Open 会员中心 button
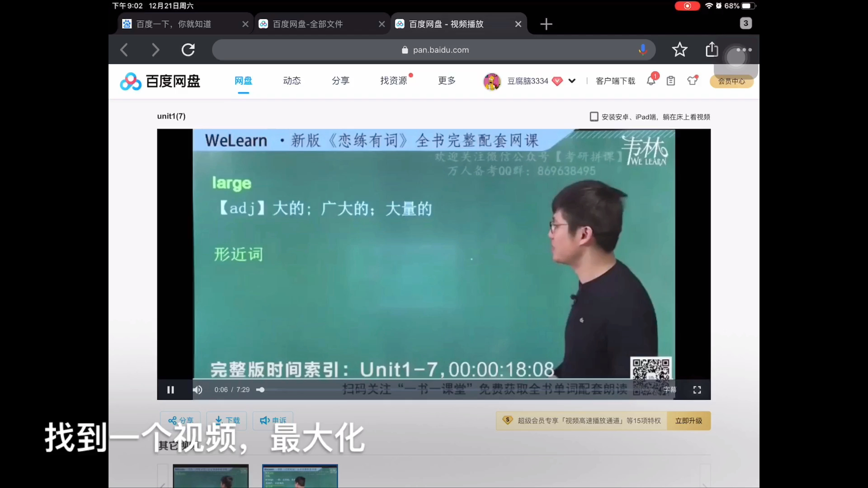This screenshot has width=868, height=488. [x=731, y=81]
